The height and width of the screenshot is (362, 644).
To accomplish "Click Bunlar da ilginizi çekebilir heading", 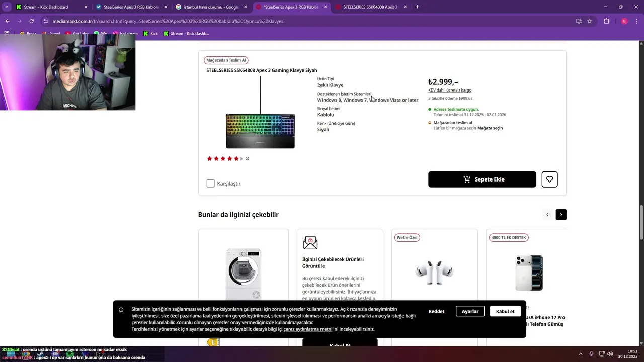I will (x=238, y=215).
